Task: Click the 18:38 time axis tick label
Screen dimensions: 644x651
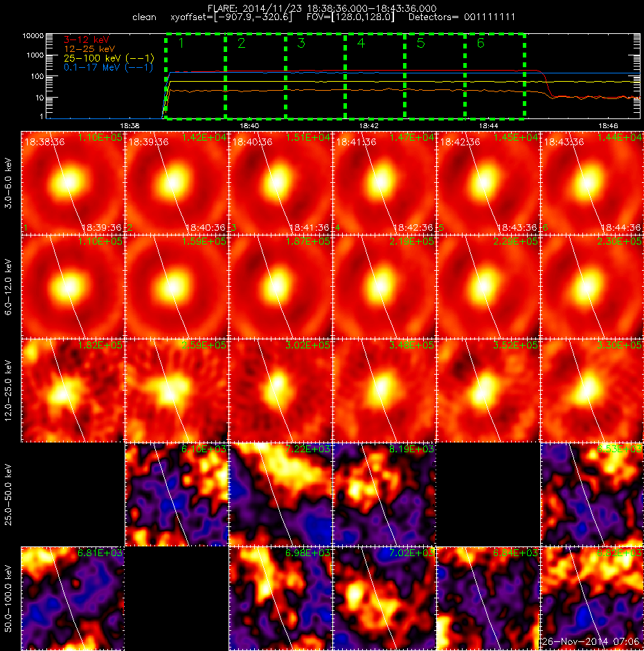Action: tap(129, 125)
